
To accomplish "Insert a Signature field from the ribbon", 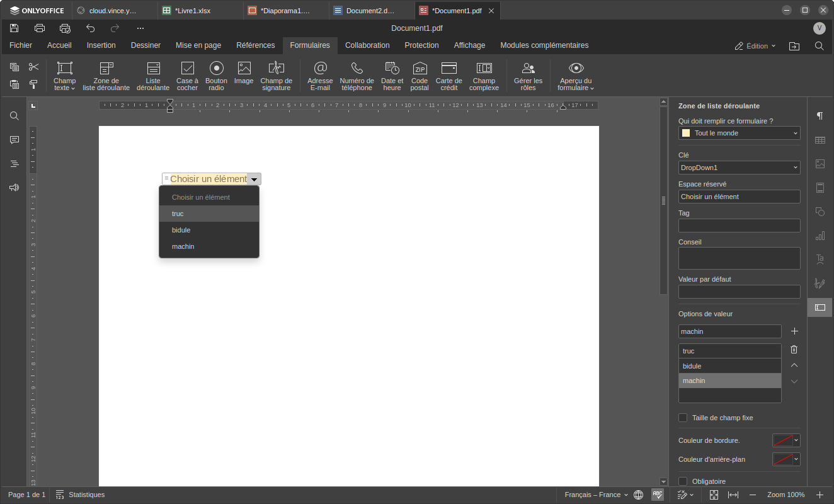I will 276,76.
